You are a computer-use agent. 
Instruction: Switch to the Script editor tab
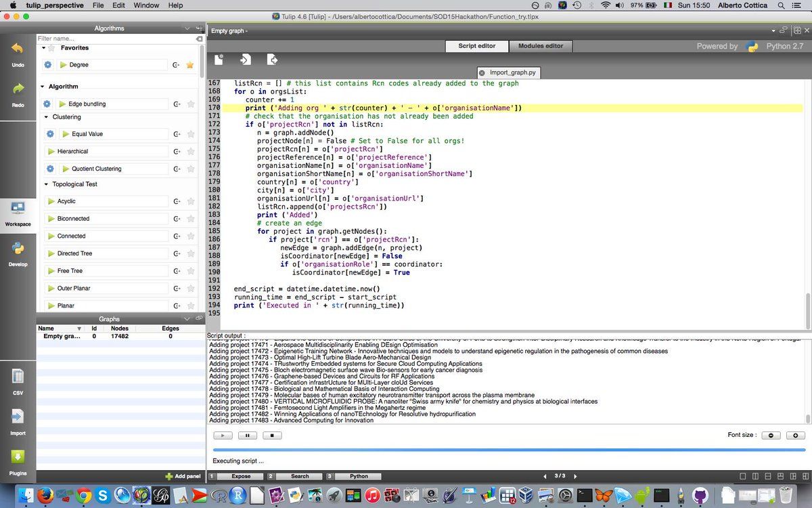476,46
